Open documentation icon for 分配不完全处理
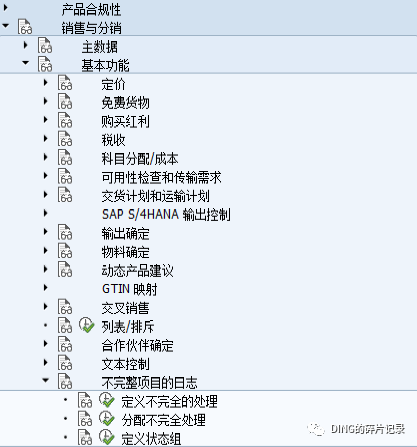Image resolution: width=417 pixels, height=447 pixels. (85, 419)
